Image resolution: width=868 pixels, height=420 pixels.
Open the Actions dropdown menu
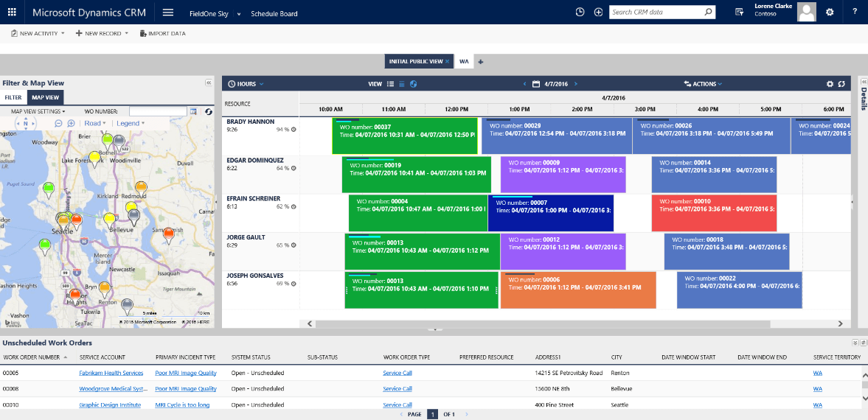[x=703, y=84]
